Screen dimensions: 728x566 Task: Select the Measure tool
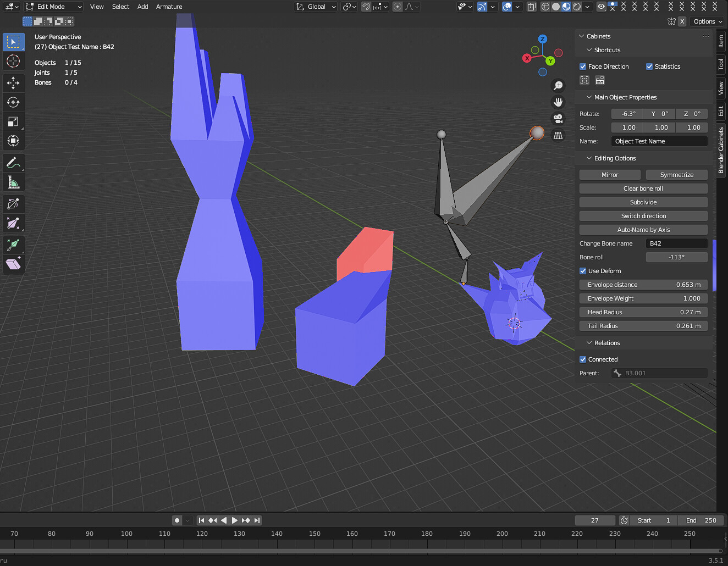13,182
